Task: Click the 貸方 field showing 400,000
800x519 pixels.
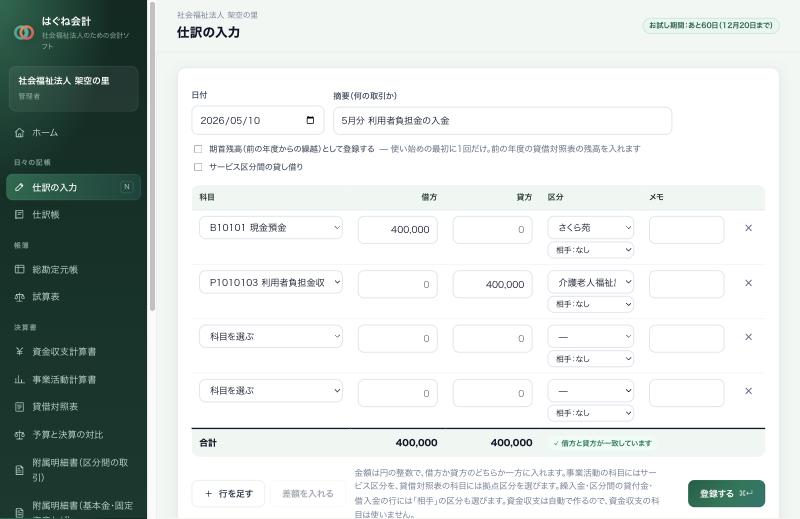Action: point(492,284)
